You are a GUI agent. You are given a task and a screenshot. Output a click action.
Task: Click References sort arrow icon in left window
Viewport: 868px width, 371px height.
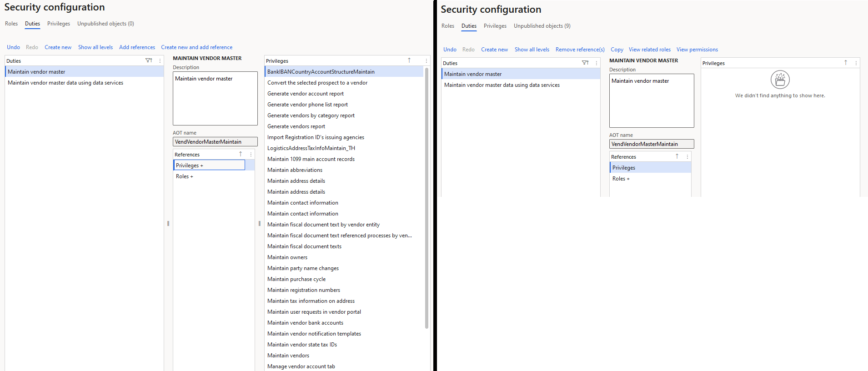tap(241, 154)
